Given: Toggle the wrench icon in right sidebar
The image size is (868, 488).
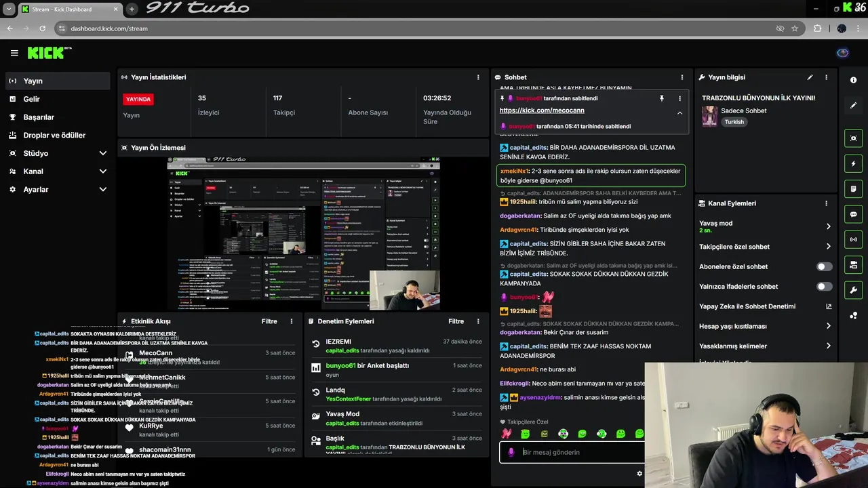Looking at the screenshot, I should (853, 290).
